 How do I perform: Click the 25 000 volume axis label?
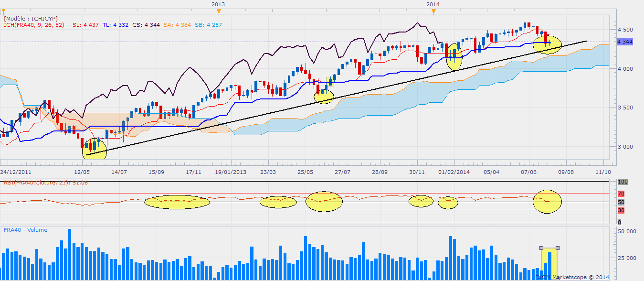click(626, 259)
